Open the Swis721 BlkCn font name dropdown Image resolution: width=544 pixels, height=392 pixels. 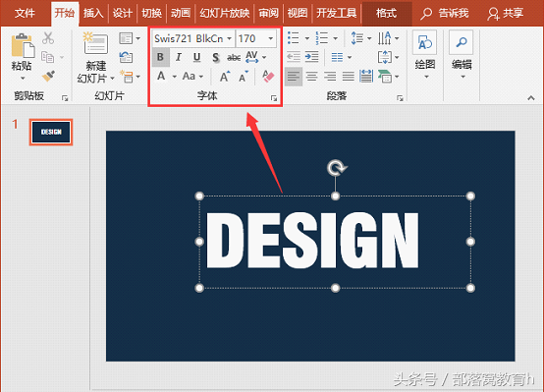pyautogui.click(x=230, y=38)
